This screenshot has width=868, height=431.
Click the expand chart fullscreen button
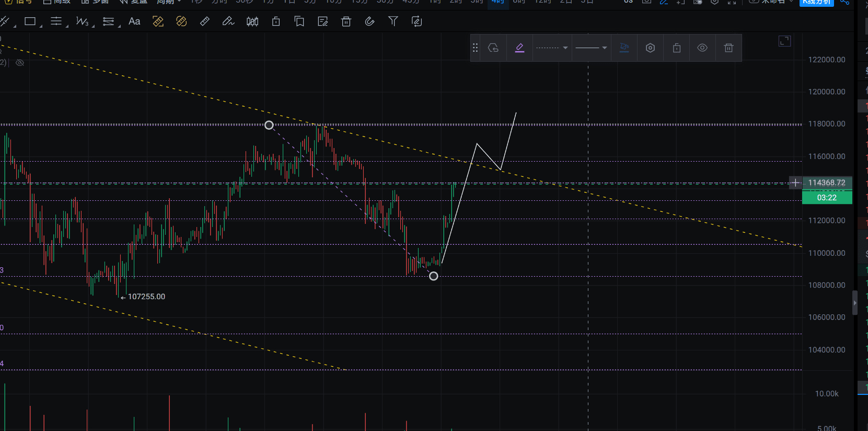tap(784, 41)
